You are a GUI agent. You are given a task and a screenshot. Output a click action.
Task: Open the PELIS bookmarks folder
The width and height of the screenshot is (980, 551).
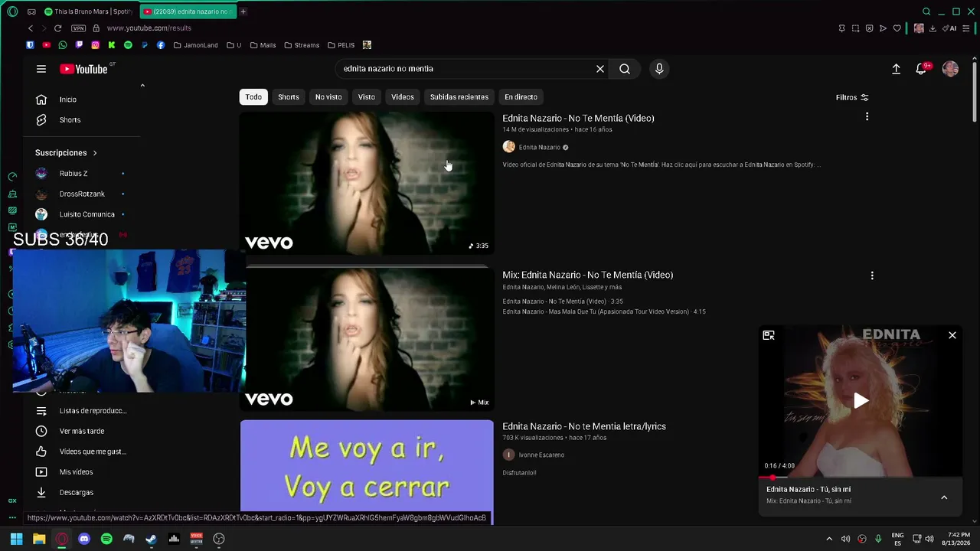341,45
